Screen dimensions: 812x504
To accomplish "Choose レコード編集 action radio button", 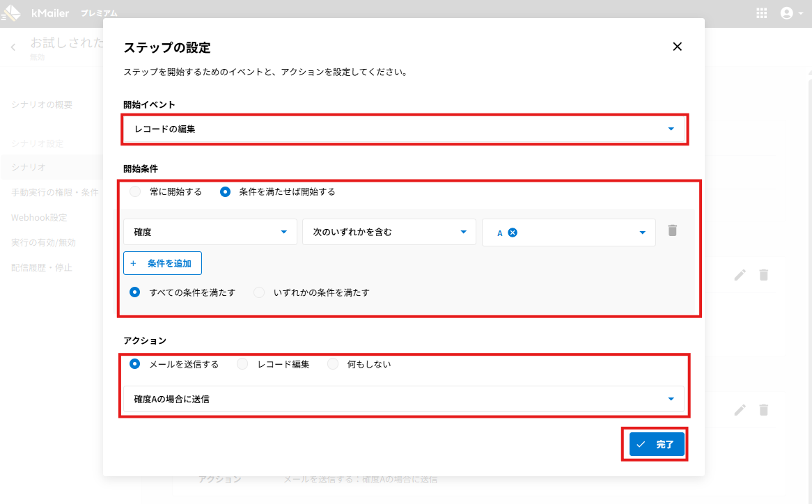I will tap(242, 364).
